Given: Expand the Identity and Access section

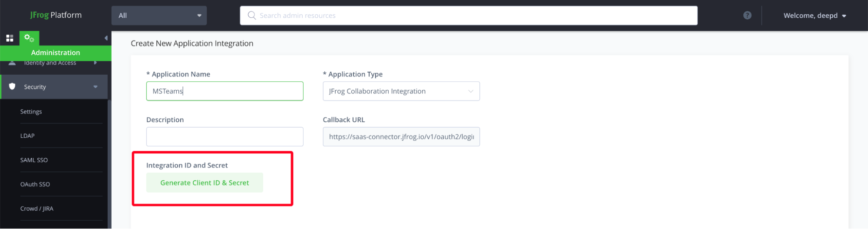Looking at the screenshot, I should tap(54, 63).
